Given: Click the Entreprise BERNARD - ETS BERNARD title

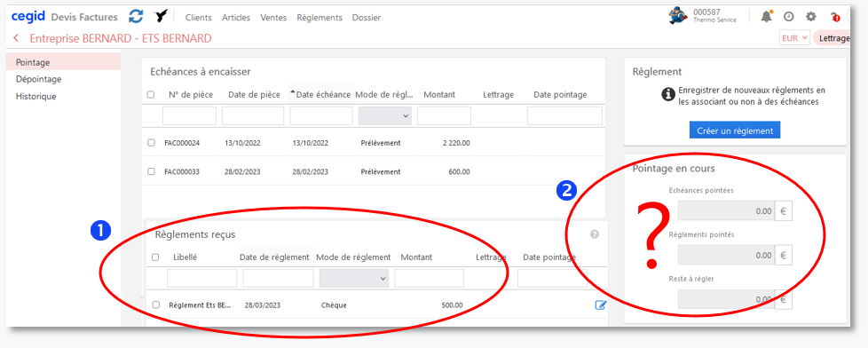Looking at the screenshot, I should pyautogui.click(x=121, y=38).
